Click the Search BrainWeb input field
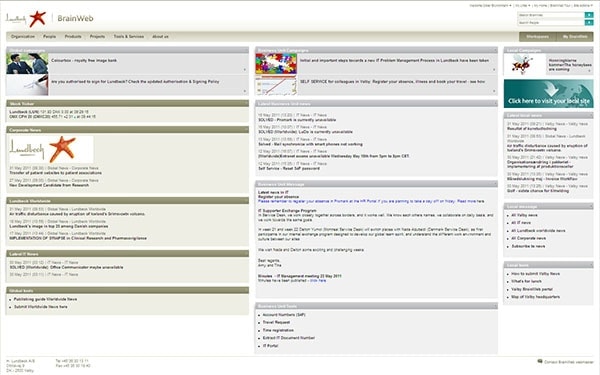The height and width of the screenshot is (375, 600). click(x=551, y=15)
